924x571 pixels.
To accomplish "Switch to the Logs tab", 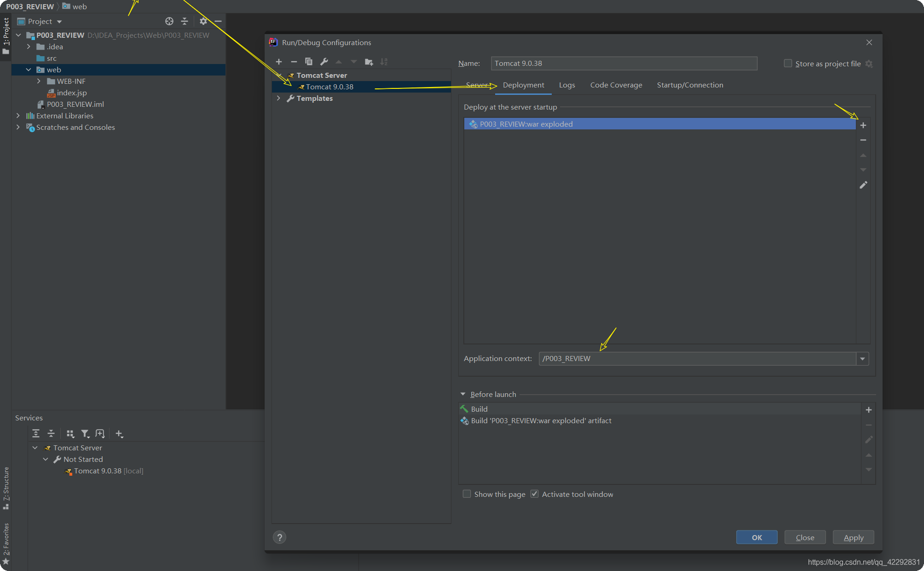I will (x=567, y=85).
